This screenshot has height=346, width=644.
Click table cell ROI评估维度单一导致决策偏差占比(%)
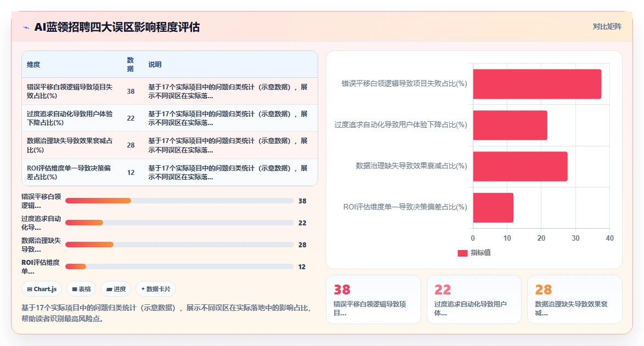[69, 172]
